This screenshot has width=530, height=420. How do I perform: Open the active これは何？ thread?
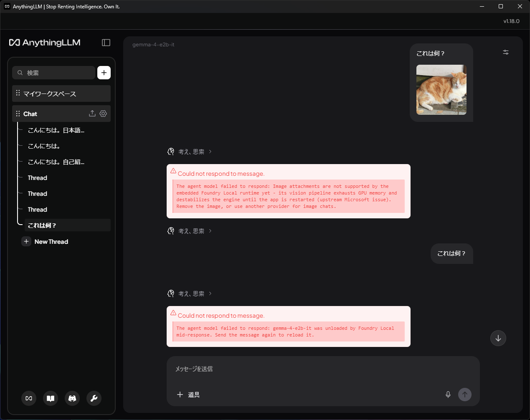67,225
